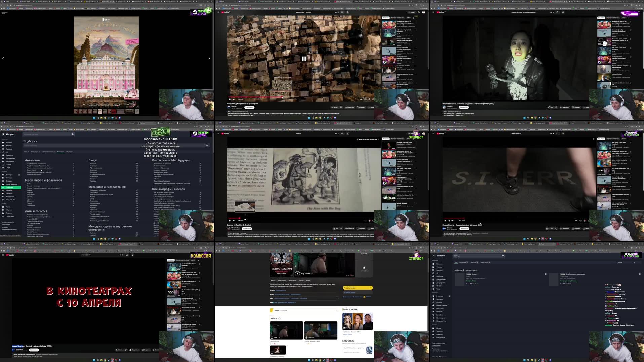Toggle the like button under the Bagman trailer
The image size is (644, 362).
(334, 228)
